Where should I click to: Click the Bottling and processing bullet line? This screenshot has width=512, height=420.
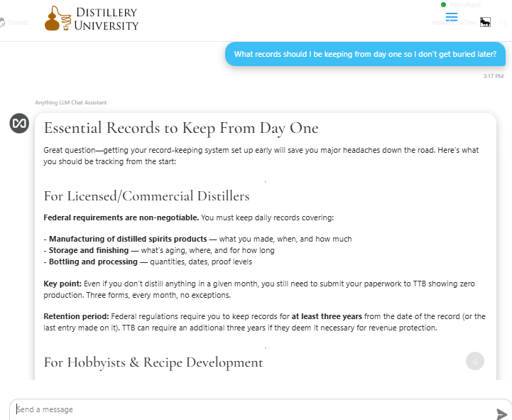[148, 262]
